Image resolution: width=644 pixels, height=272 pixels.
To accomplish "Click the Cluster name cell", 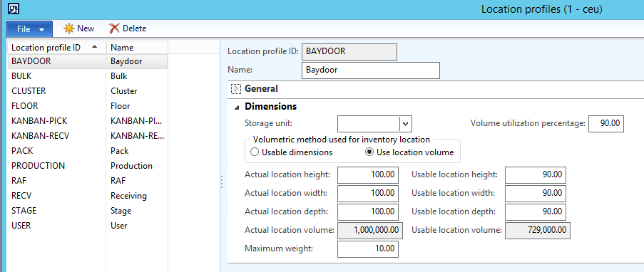I will [x=137, y=91].
